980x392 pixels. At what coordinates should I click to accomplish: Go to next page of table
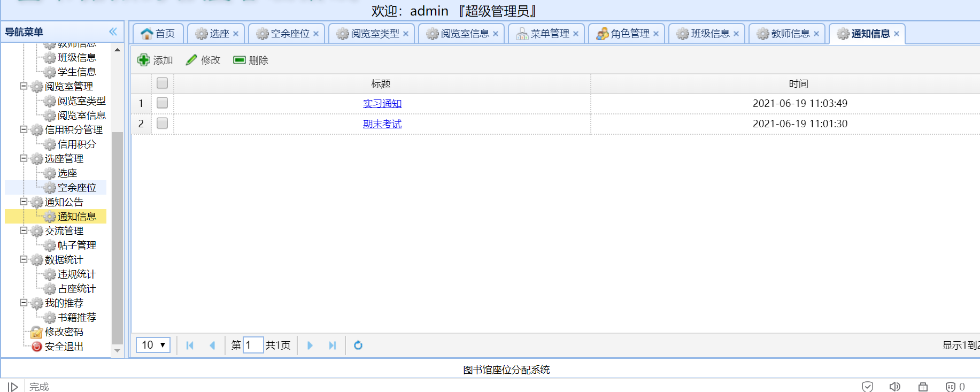pyautogui.click(x=310, y=345)
